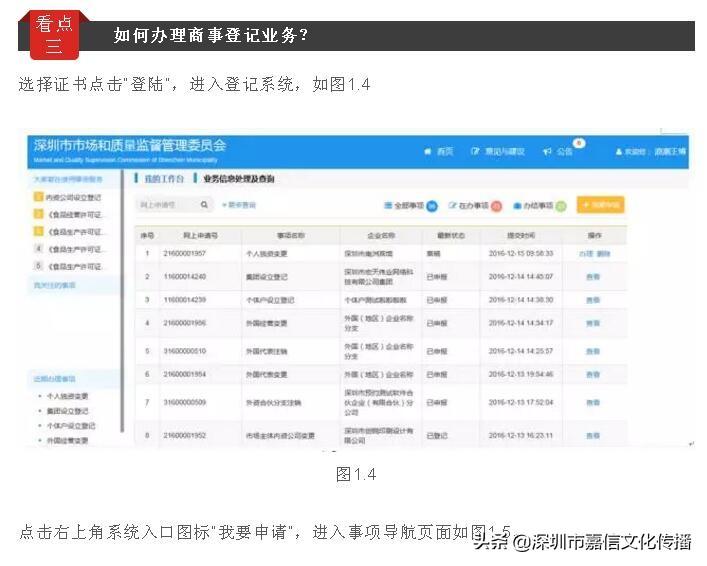
Task: Click the 公告 announcement megaphone icon
Action: pyautogui.click(x=547, y=151)
